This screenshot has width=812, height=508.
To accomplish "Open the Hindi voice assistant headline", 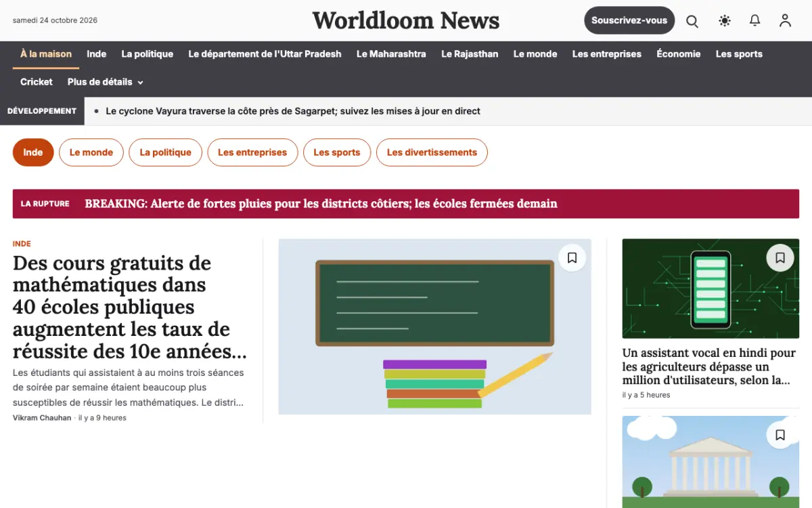I will click(709, 366).
